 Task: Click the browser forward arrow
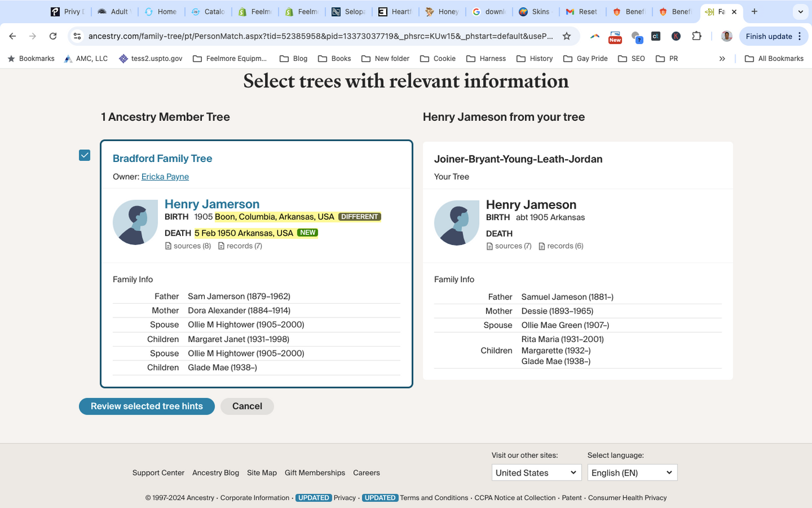click(32, 36)
